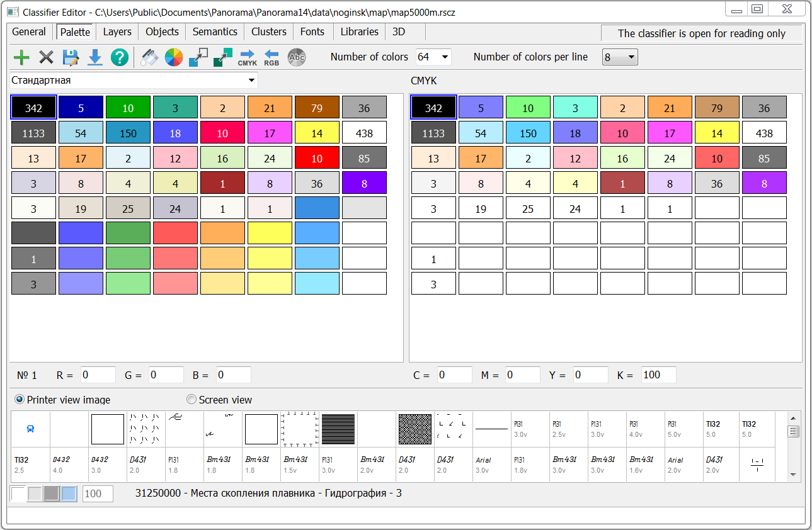Choose the white background swatch at bottom left
The width and height of the screenshot is (812, 530).
point(18,493)
